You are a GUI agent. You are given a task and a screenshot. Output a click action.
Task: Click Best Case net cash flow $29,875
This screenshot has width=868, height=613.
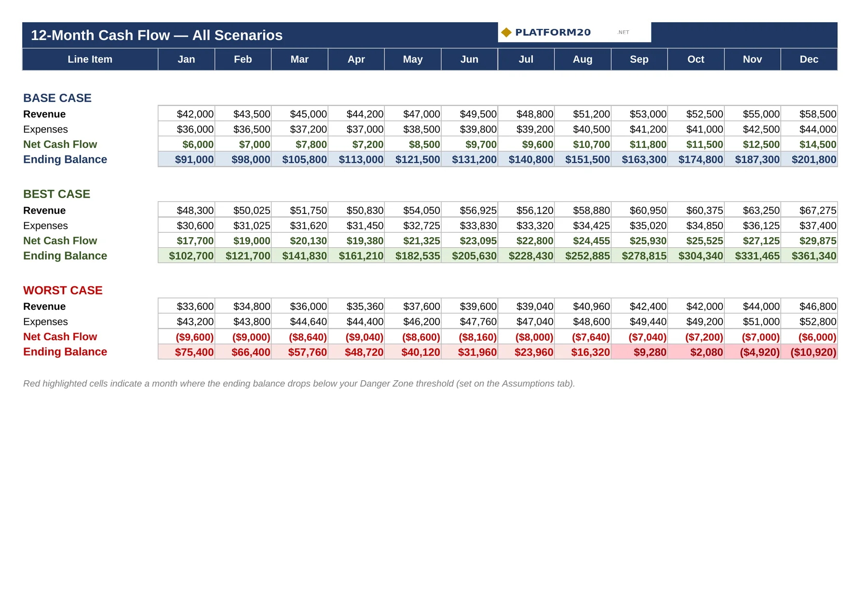[809, 240]
